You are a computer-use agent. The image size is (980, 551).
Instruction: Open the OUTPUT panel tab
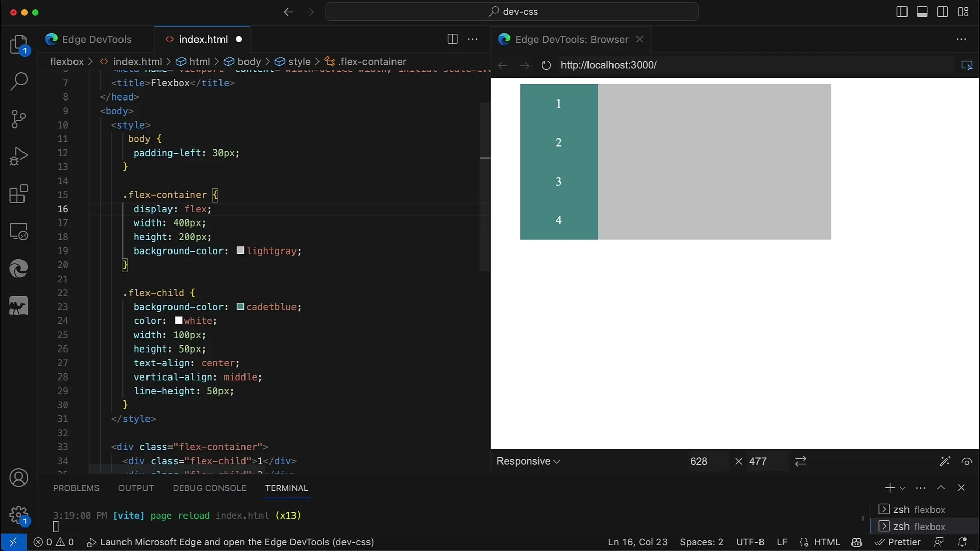point(136,488)
